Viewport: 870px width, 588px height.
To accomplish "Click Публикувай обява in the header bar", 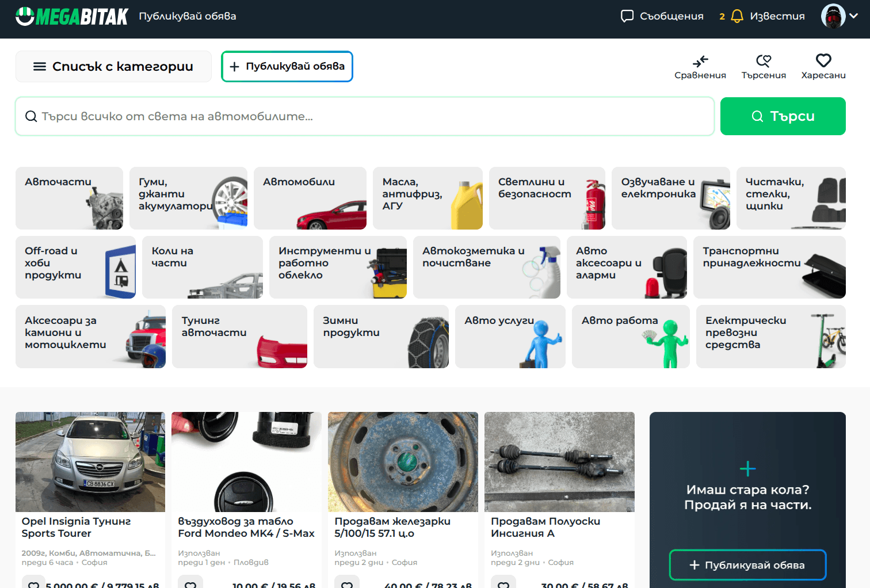I will click(x=188, y=16).
